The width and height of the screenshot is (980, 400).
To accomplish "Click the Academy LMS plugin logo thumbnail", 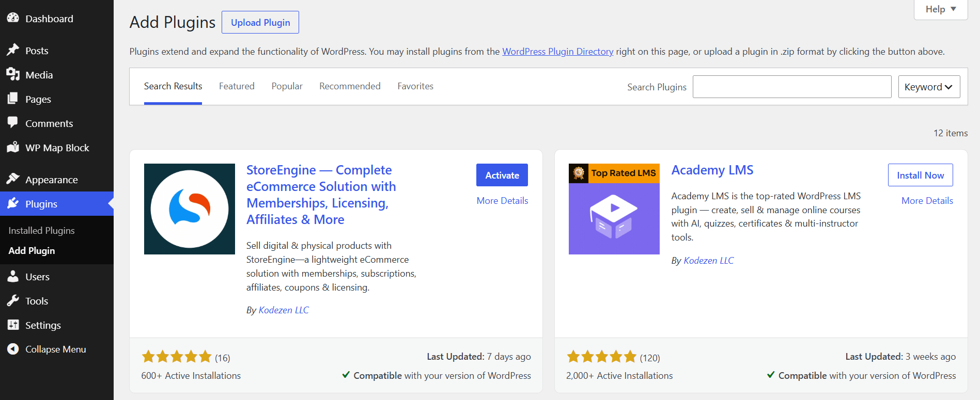I will coord(614,209).
